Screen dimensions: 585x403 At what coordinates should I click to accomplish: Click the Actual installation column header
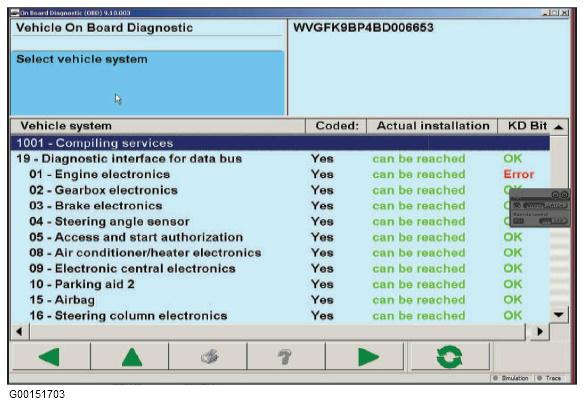point(432,126)
